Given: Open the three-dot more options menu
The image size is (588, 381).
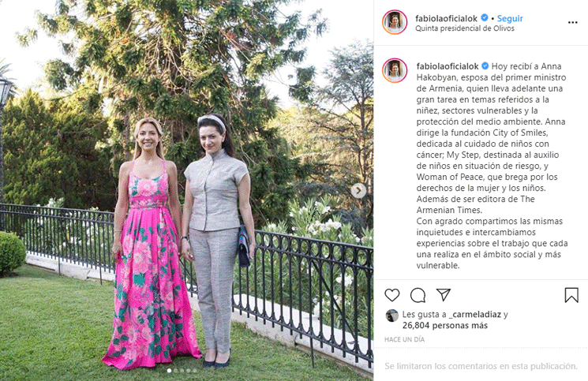Looking at the screenshot, I should [573, 23].
